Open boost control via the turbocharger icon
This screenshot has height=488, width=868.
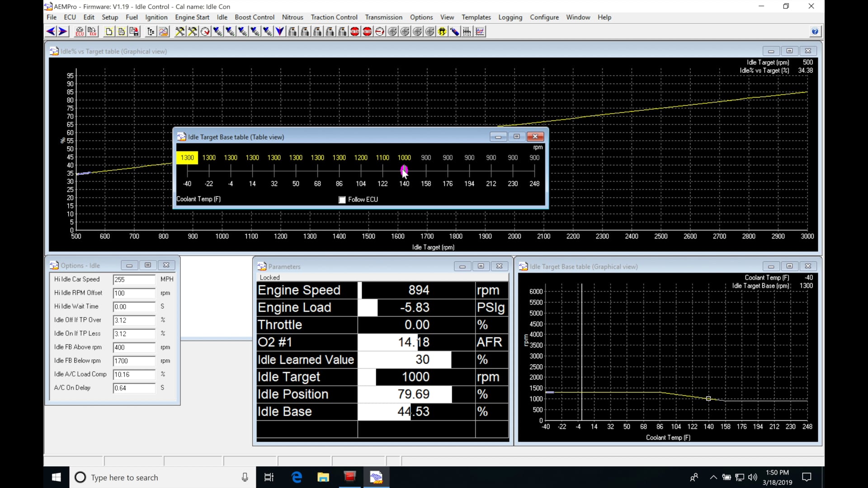point(392,31)
